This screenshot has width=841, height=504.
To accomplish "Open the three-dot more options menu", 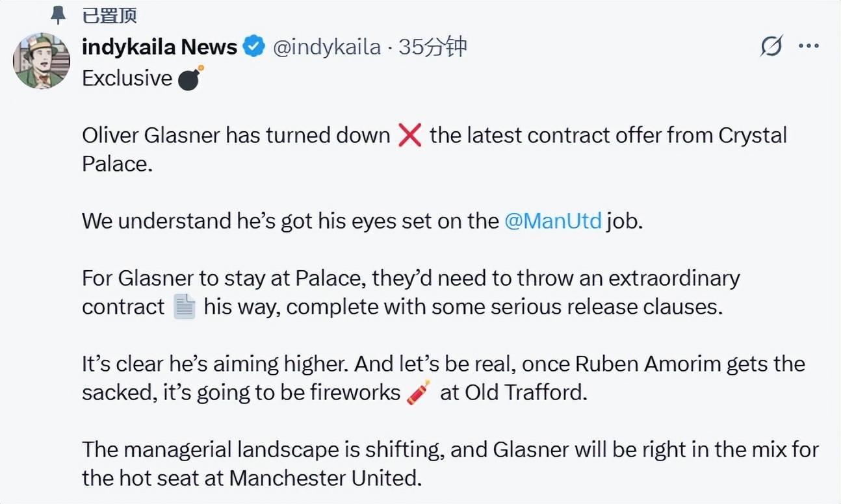I will [x=809, y=47].
